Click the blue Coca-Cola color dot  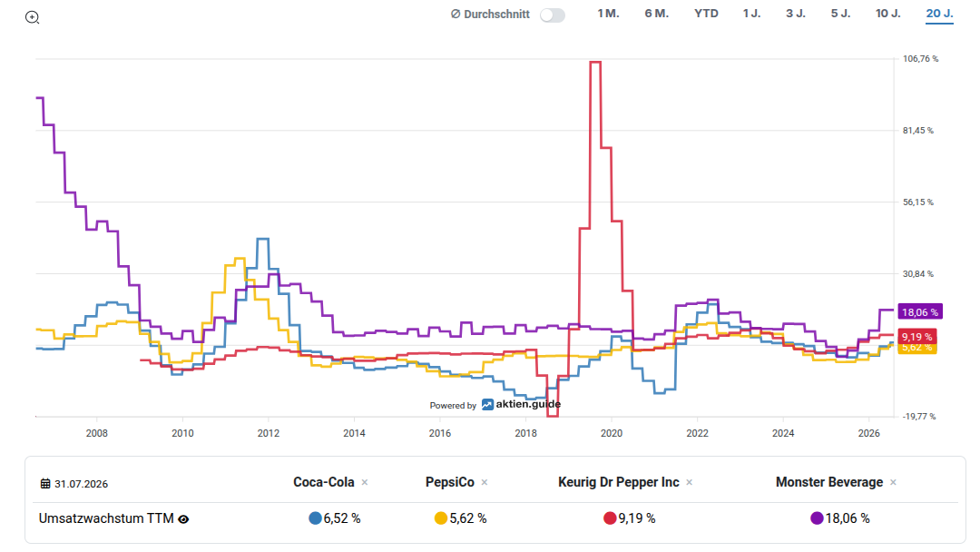[x=315, y=518]
